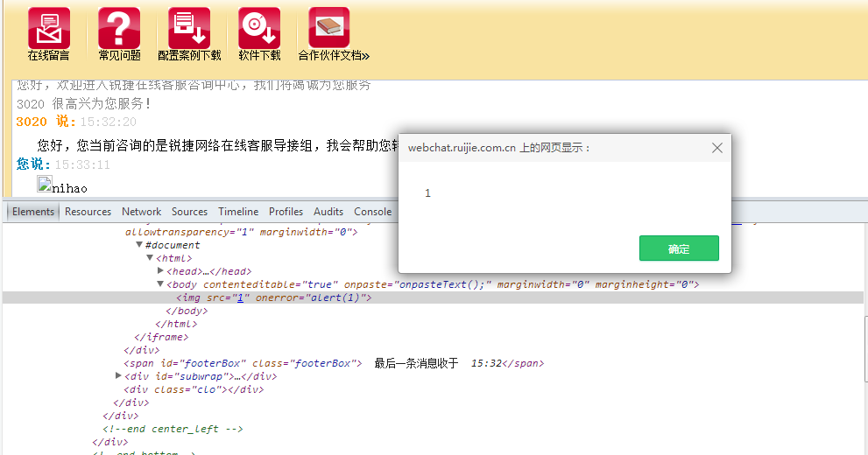Expand the <head> node in the DOM tree

coord(160,271)
